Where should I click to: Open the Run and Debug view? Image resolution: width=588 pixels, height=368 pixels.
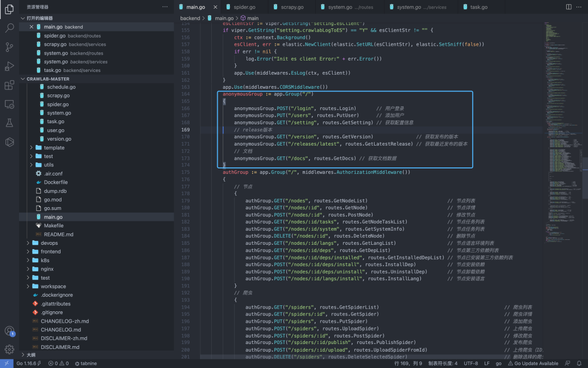click(x=9, y=66)
